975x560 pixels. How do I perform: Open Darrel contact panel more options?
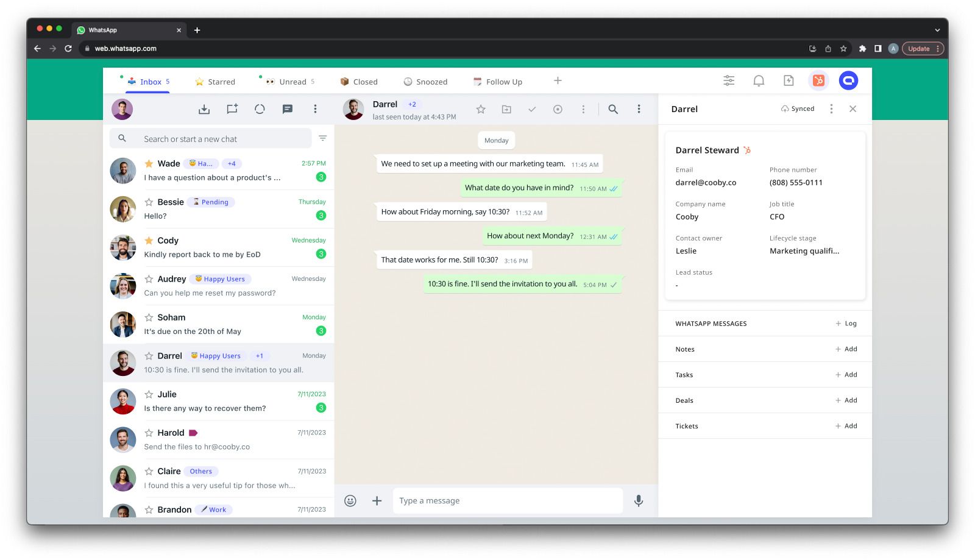click(831, 108)
